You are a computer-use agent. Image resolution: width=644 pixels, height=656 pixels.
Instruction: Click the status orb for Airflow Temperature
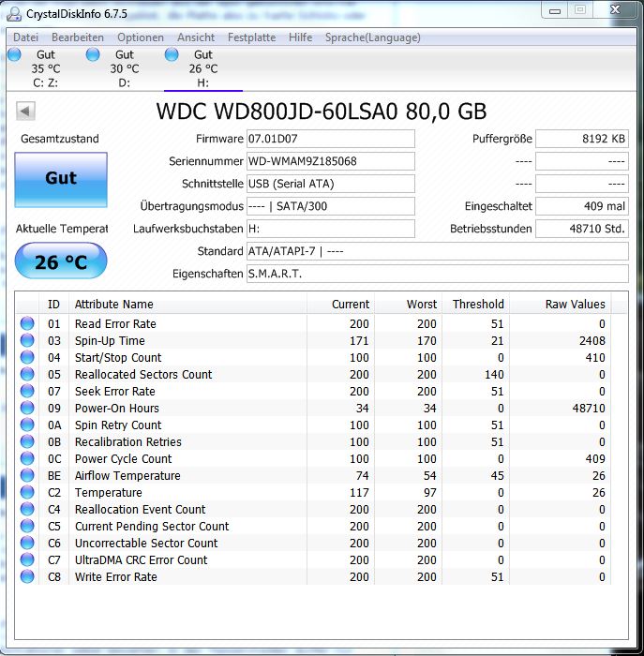pyautogui.click(x=27, y=475)
